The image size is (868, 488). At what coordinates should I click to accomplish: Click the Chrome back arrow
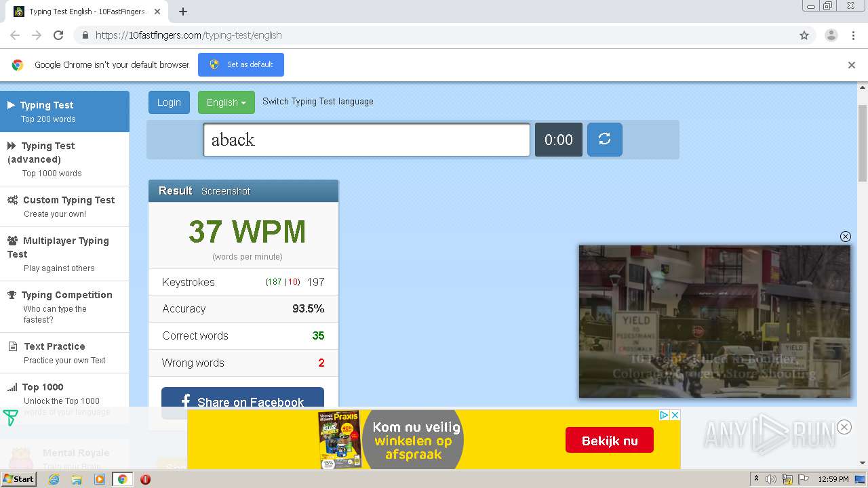click(x=15, y=35)
